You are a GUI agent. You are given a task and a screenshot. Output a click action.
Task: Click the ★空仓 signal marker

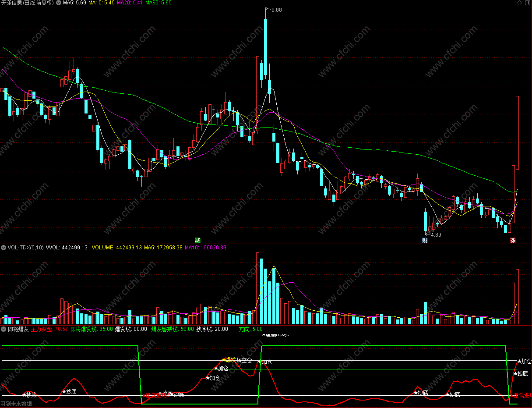(x=245, y=361)
